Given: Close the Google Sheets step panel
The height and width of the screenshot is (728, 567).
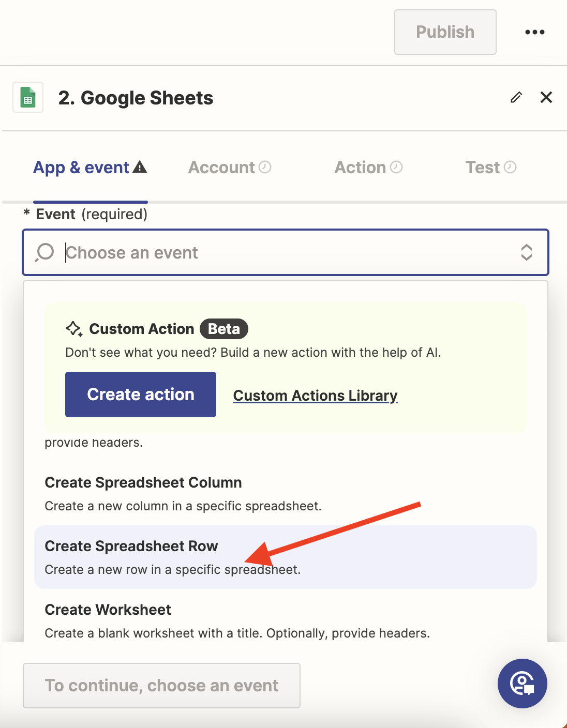Looking at the screenshot, I should tap(546, 97).
